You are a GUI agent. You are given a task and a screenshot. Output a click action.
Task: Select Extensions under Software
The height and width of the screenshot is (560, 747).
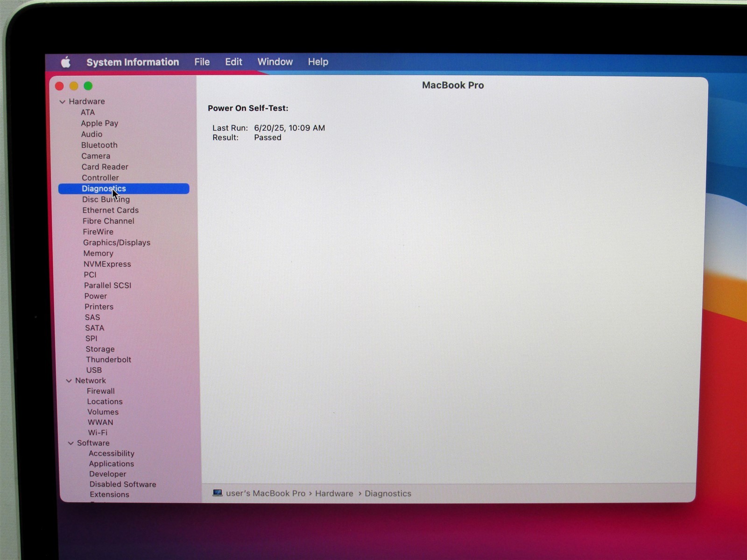click(x=109, y=495)
